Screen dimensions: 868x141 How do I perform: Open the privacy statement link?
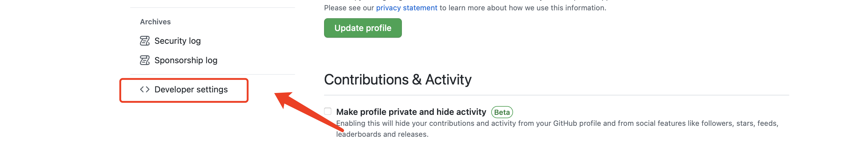406,8
